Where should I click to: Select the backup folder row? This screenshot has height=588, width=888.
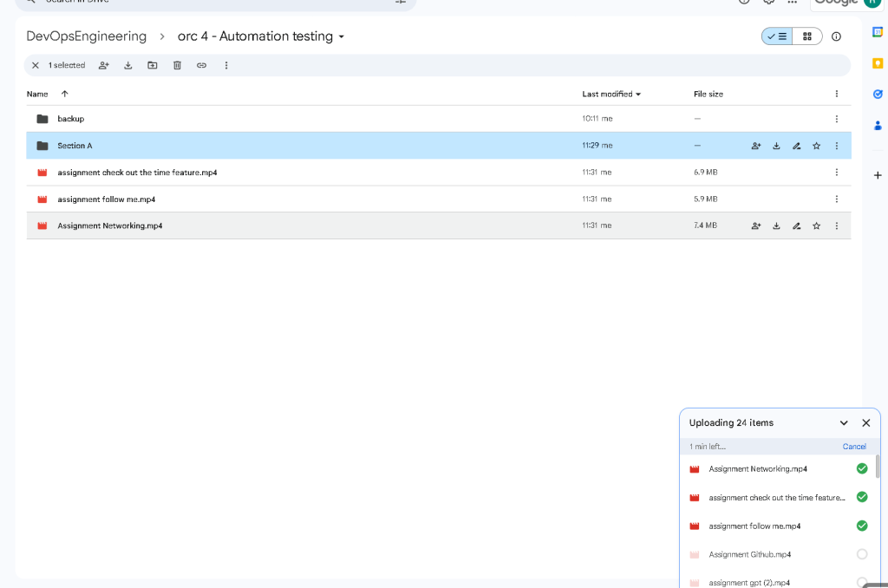click(438, 119)
